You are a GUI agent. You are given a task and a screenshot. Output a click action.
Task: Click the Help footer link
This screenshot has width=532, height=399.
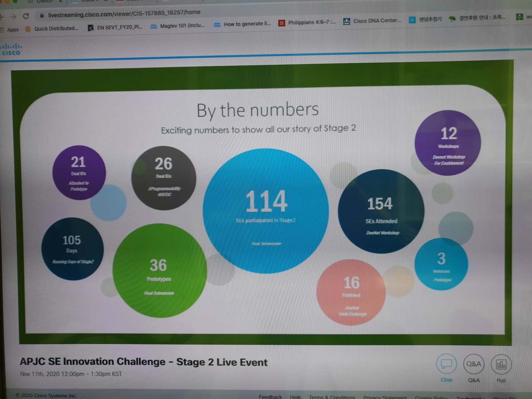pos(295,397)
